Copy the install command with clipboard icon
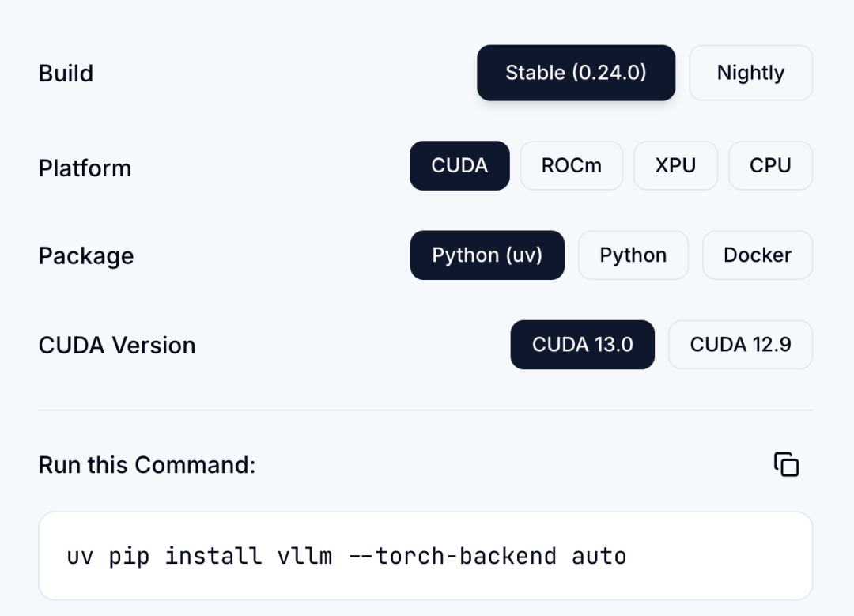854x616 pixels. pyautogui.click(x=787, y=465)
